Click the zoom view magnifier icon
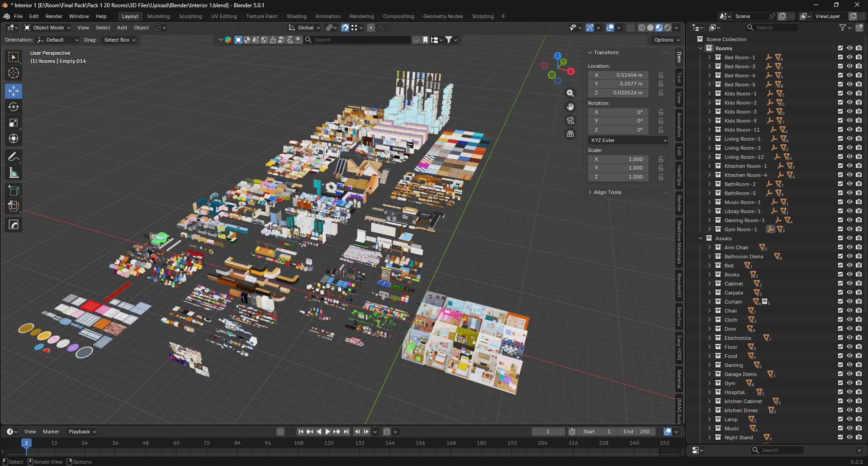Screen dimensions: 868x466 pos(570,93)
